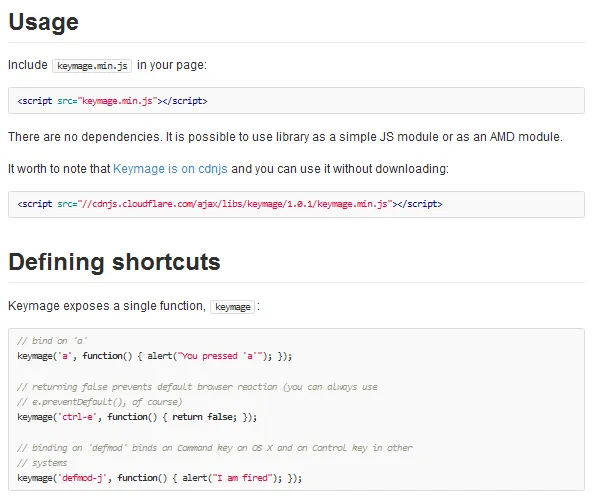The image size is (600, 500).
Task: Click the local keymage.min.js script tag snippet
Action: pos(112,101)
